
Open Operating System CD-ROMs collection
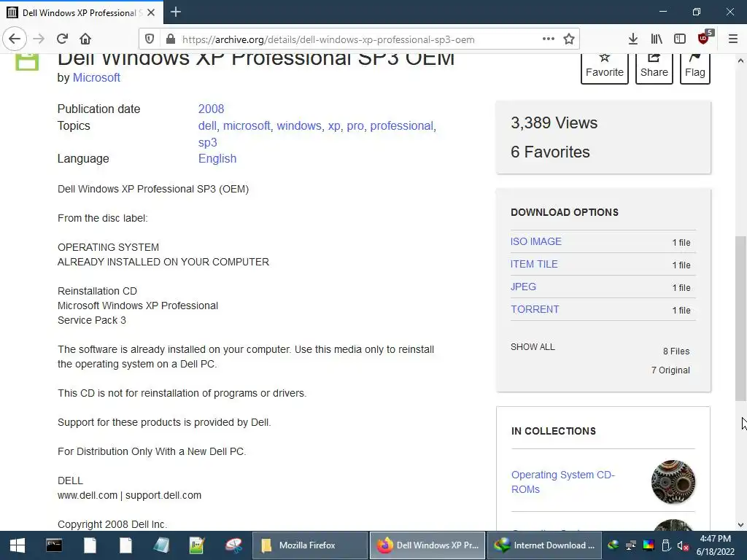click(x=563, y=482)
